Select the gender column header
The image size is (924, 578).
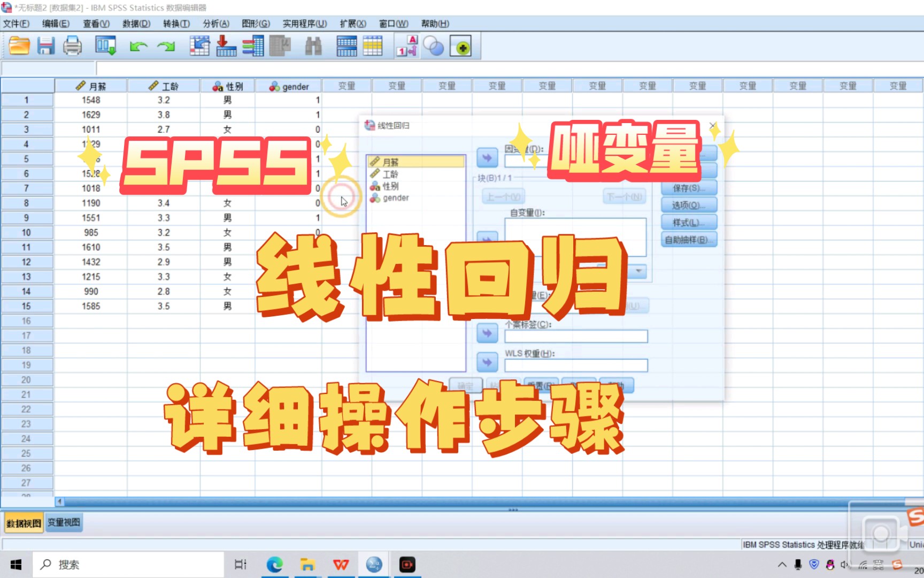click(289, 86)
